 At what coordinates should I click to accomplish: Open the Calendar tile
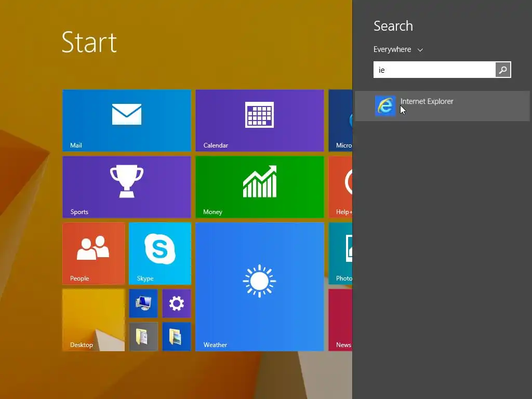[x=260, y=121]
